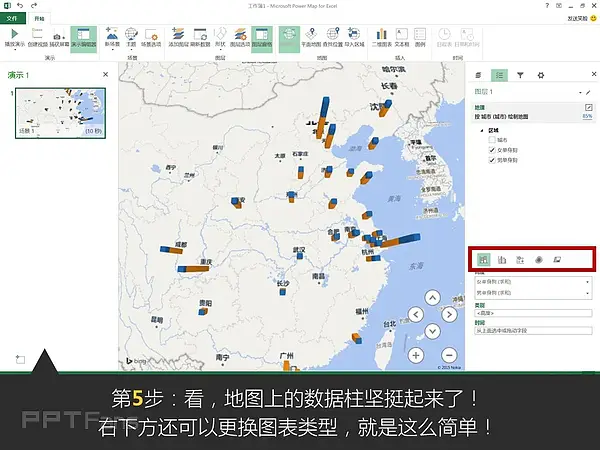The image size is (600, 450).
Task: Open the filter tab in layer pane
Action: click(520, 75)
